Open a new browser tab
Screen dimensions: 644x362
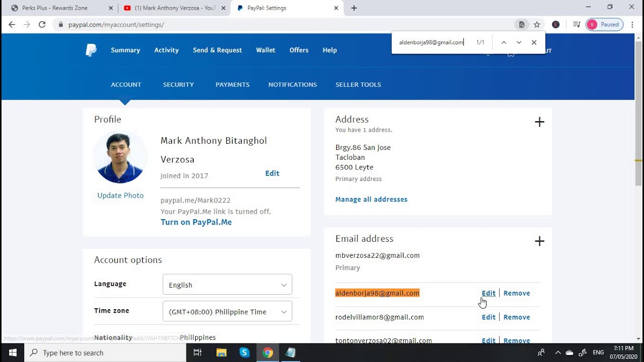click(354, 8)
